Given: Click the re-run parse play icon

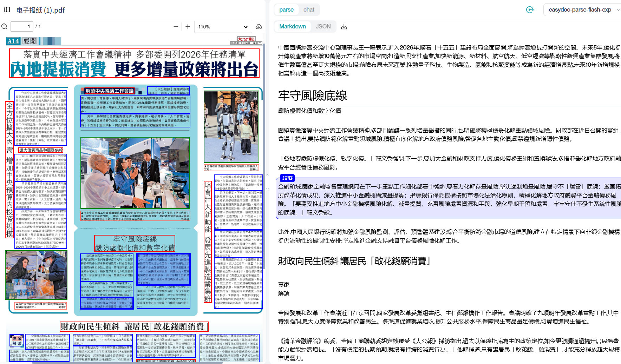Looking at the screenshot, I should point(530,10).
